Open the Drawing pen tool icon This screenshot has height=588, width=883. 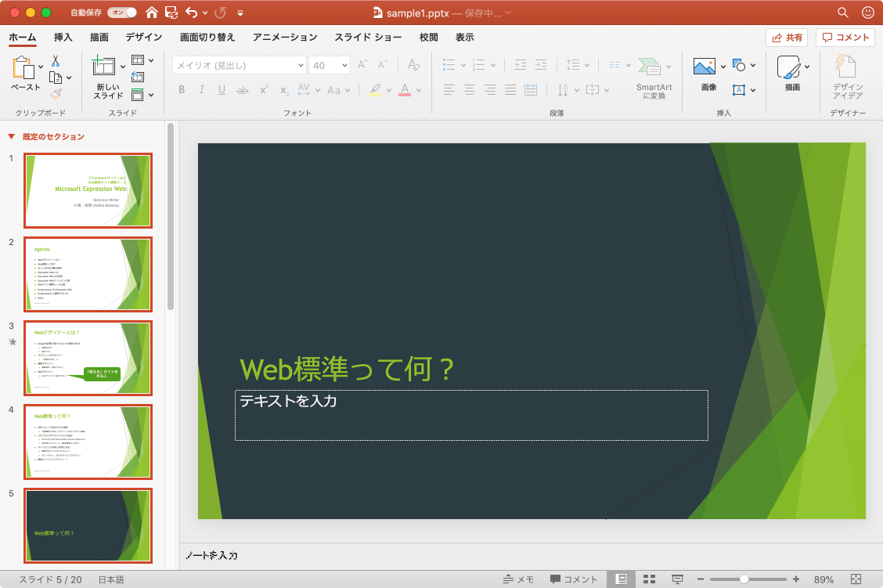coord(788,67)
